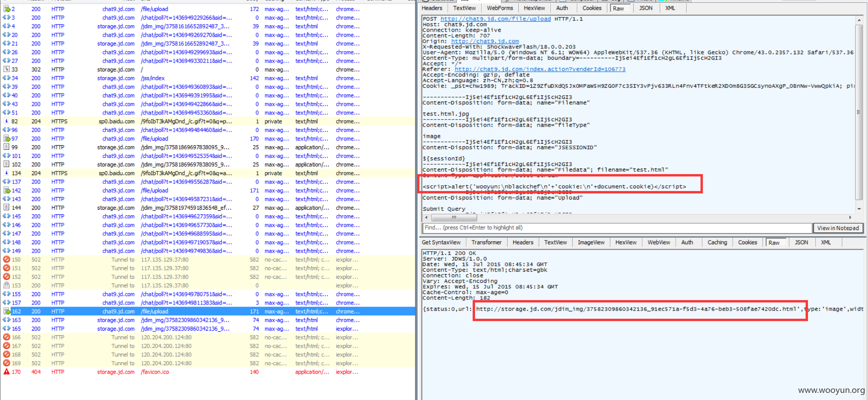Click the HTML arrows icon of session 165

point(6,329)
